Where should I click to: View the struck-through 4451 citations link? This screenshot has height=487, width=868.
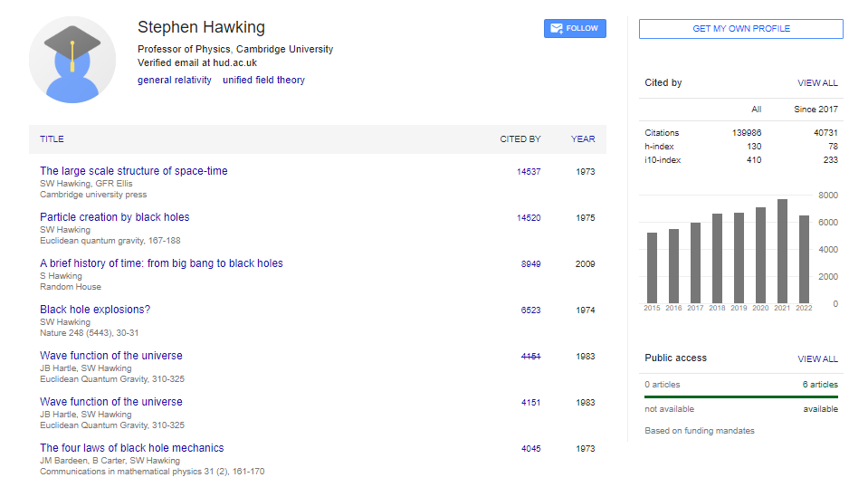[x=531, y=357]
